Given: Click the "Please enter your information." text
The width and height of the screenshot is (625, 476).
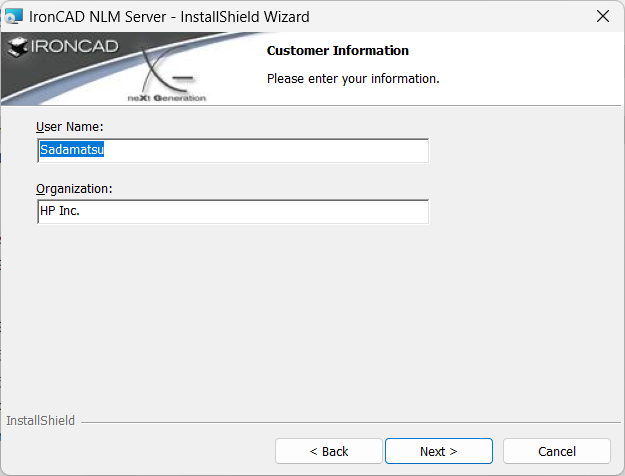Looking at the screenshot, I should click(353, 79).
